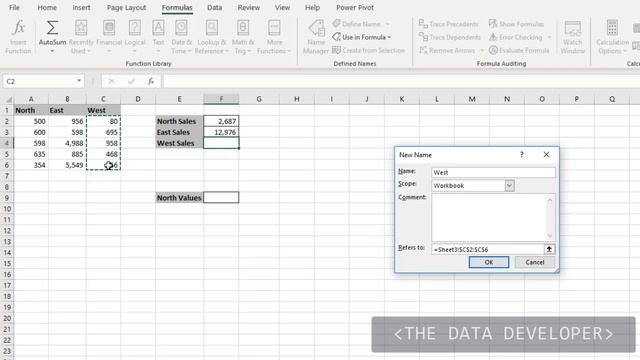Open the File tab
This screenshot has height=360, width=640.
click(x=14, y=7)
